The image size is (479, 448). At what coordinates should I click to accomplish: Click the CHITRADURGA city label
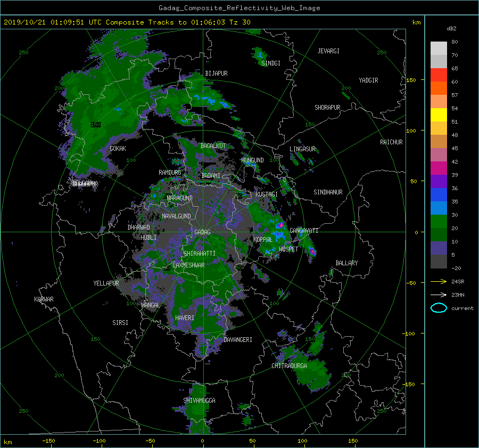[290, 366]
